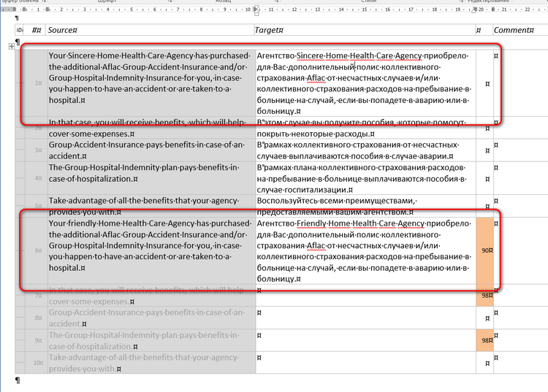
Task: Click greyed source 'cover some expenses.' in row 7
Action: (88, 301)
